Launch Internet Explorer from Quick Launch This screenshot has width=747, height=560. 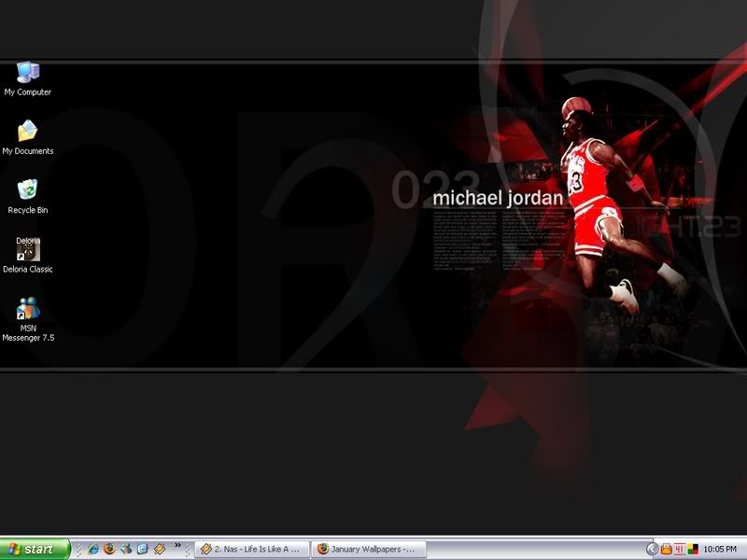(93, 549)
